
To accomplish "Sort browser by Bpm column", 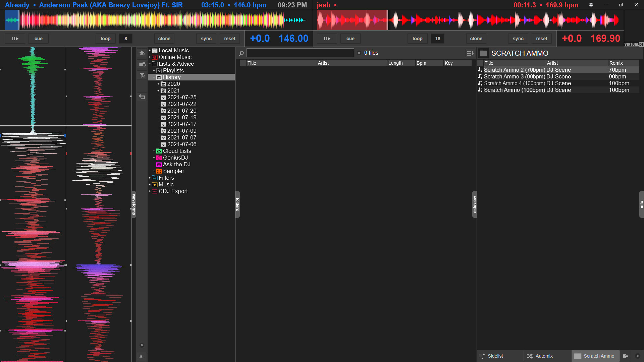I will [429, 63].
